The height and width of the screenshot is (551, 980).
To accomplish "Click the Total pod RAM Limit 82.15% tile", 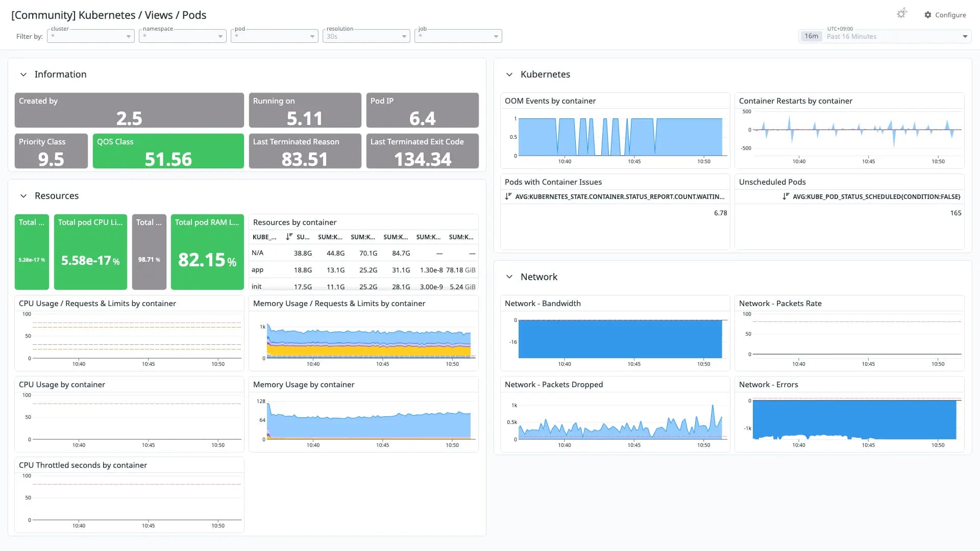I will point(207,252).
